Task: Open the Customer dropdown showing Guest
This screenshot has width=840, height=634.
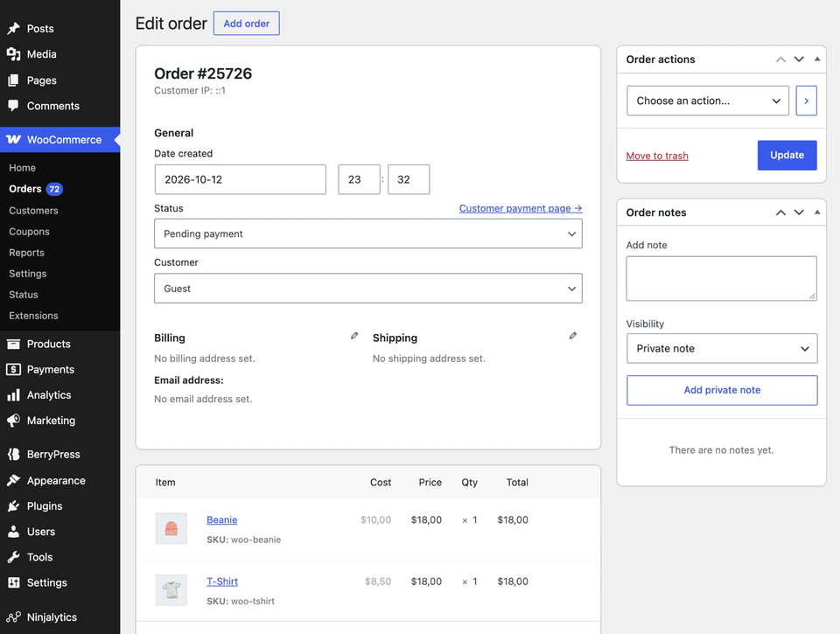Action: (368, 289)
